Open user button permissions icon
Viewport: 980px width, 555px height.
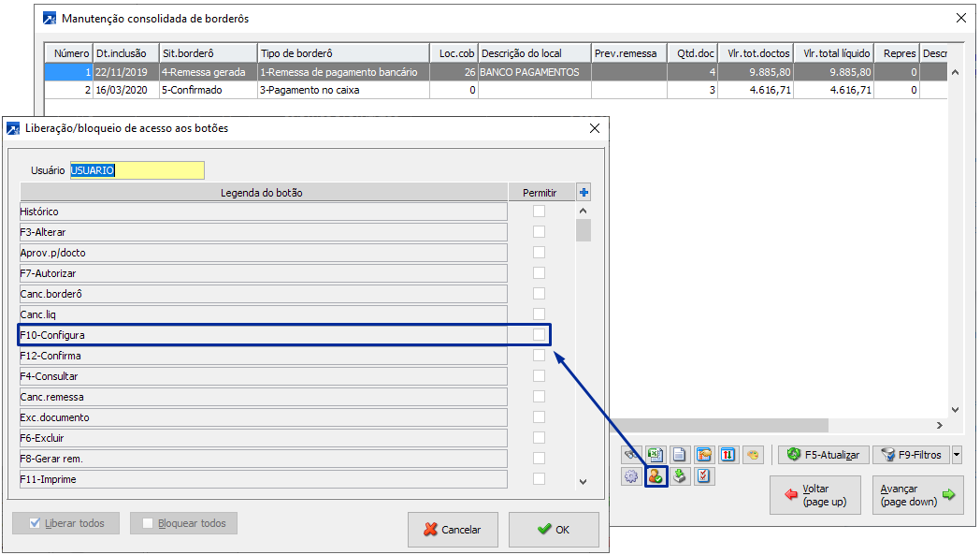[x=656, y=476]
